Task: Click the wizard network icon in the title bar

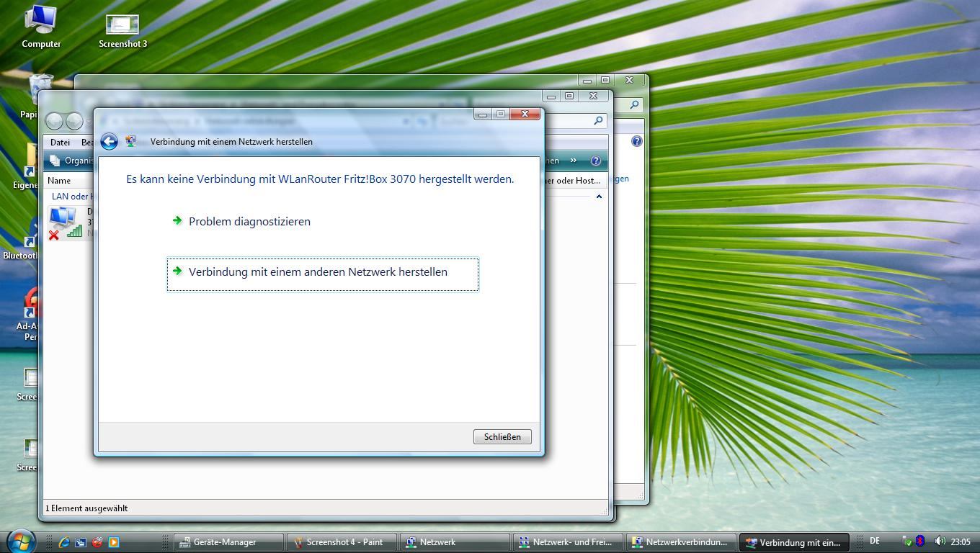Action: click(x=130, y=142)
